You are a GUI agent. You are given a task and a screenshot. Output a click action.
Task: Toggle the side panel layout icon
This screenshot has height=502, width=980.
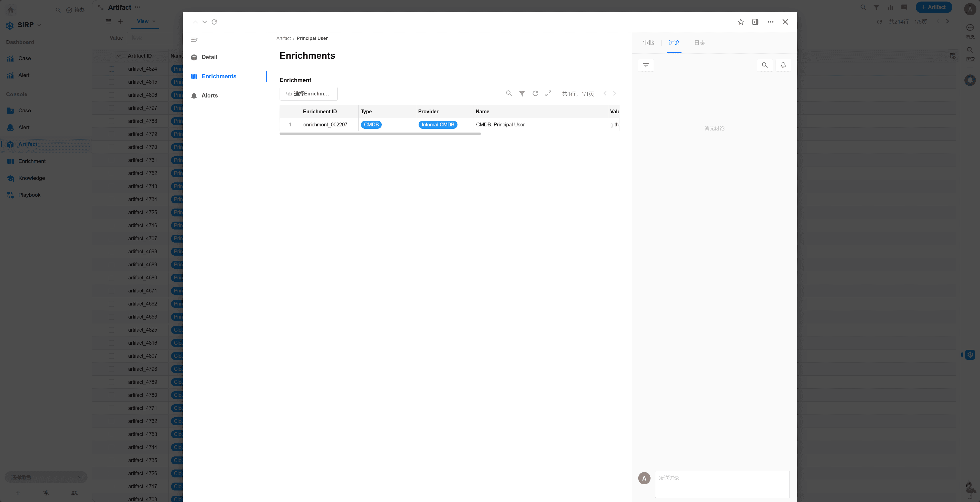(x=755, y=22)
